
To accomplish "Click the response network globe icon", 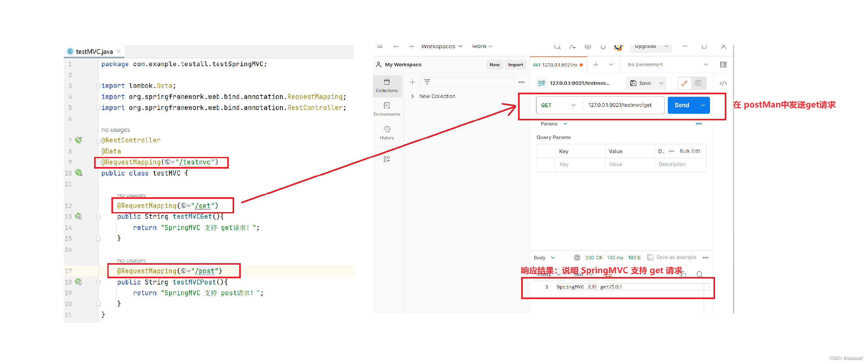I will (577, 257).
